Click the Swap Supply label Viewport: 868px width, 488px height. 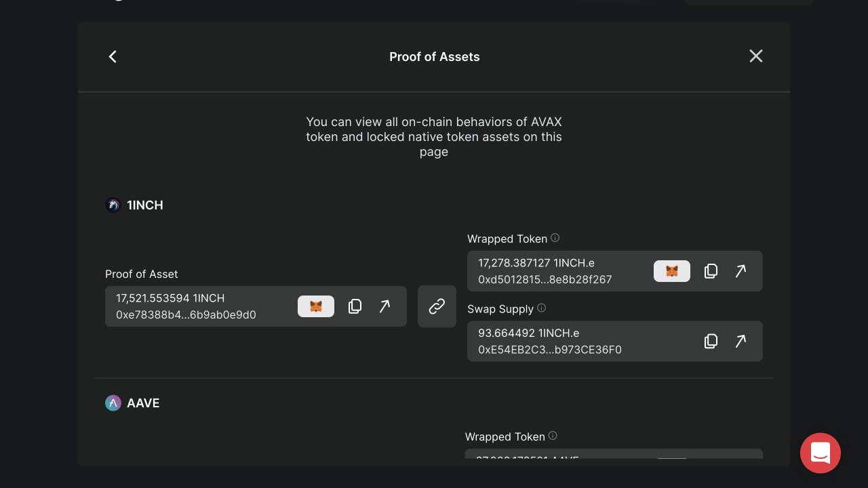500,308
